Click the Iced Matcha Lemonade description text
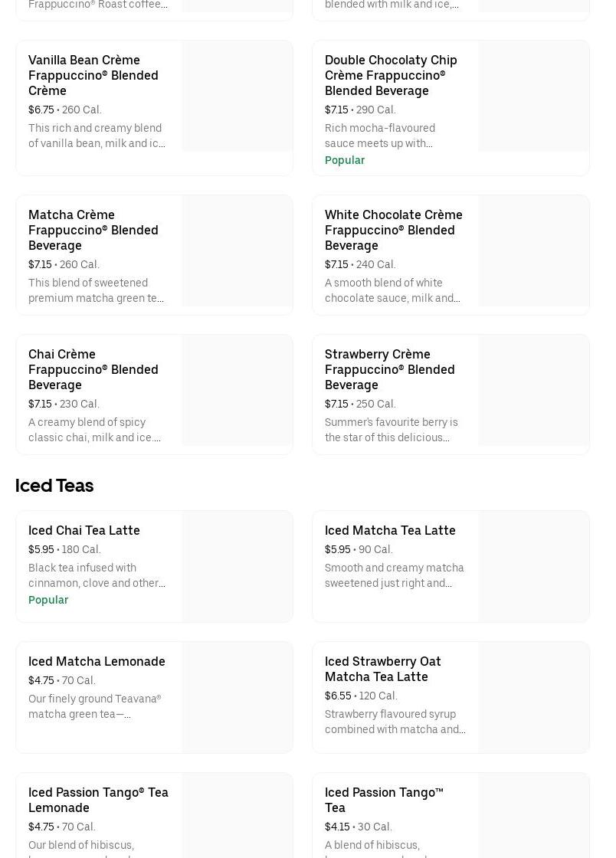This screenshot has width=616, height=858. coord(95,706)
